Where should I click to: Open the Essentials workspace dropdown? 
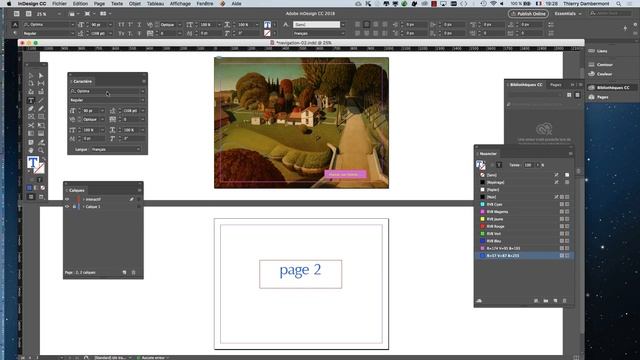click(568, 13)
